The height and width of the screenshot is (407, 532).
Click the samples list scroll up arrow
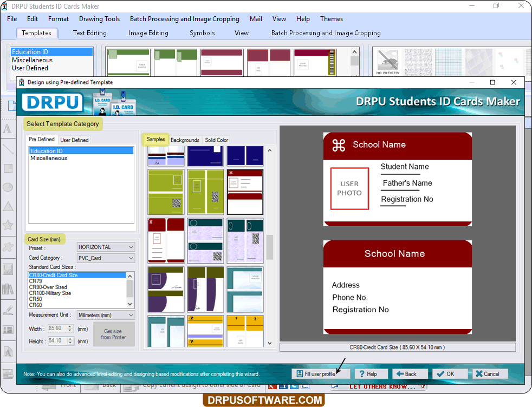tap(270, 150)
